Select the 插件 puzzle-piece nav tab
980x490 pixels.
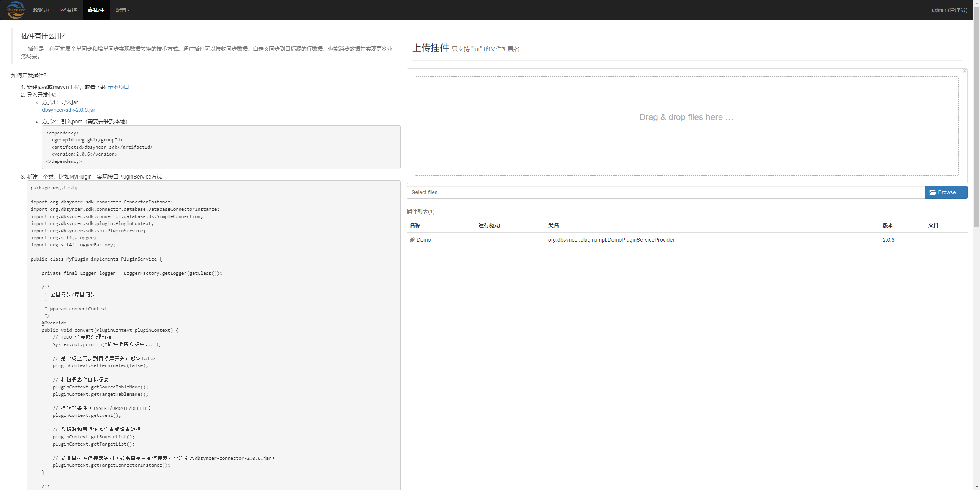pos(96,10)
